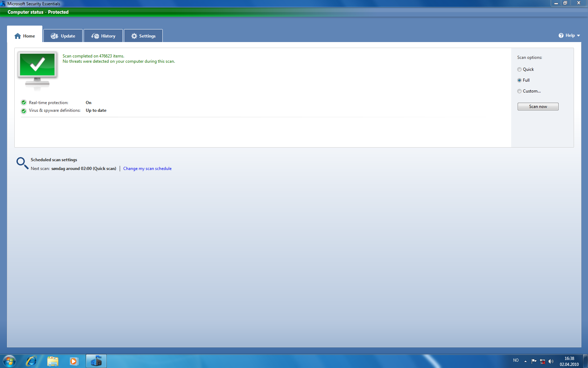Image resolution: width=588 pixels, height=368 pixels.
Task: Click the Real-time protection green check icon
Action: [24, 103]
